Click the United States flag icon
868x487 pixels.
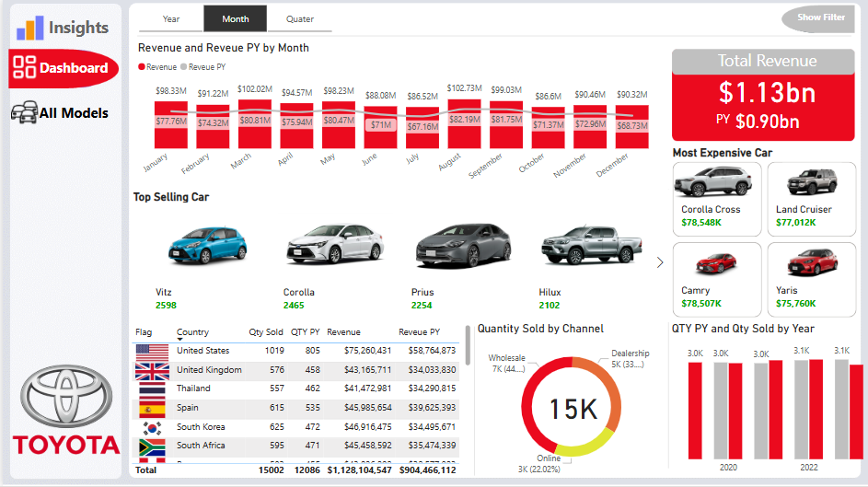[x=152, y=353]
